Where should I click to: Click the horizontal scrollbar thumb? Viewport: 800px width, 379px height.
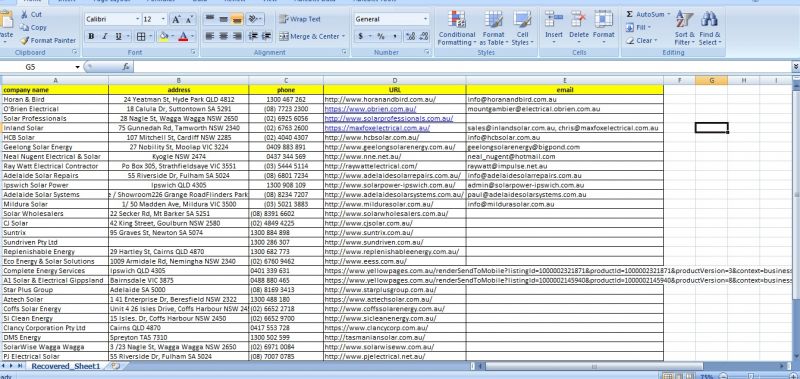coord(594,366)
